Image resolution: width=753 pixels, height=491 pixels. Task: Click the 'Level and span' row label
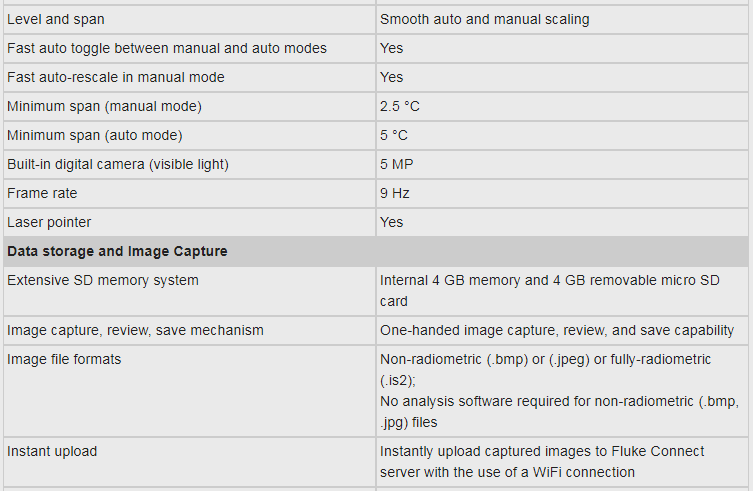[55, 19]
